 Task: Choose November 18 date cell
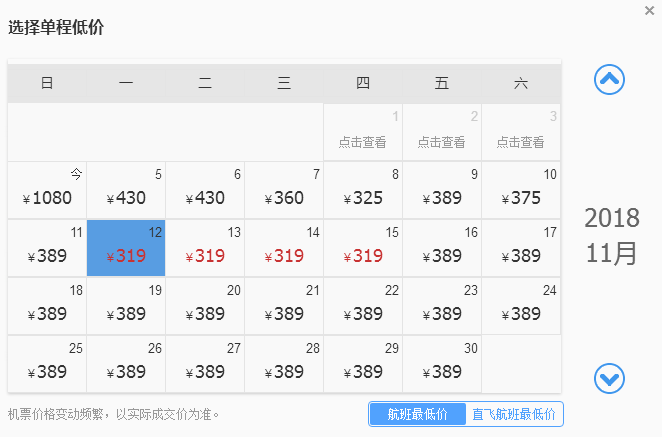click(x=47, y=306)
